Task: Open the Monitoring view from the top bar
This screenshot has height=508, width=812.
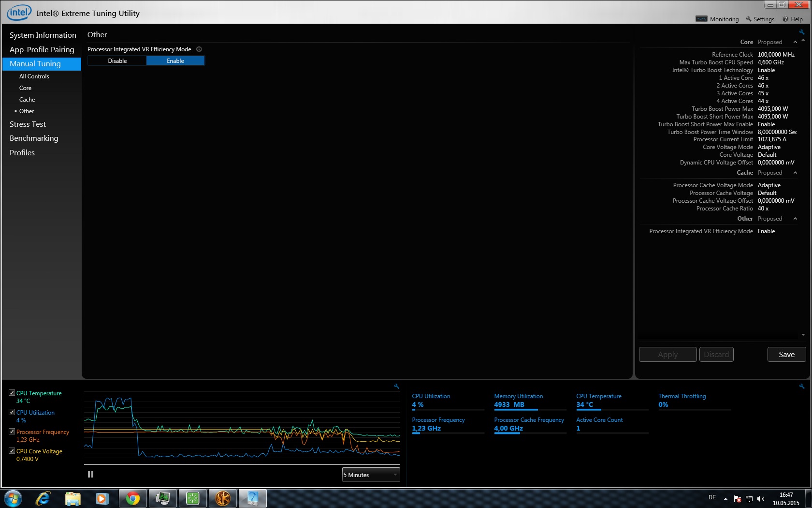Action: click(717, 19)
